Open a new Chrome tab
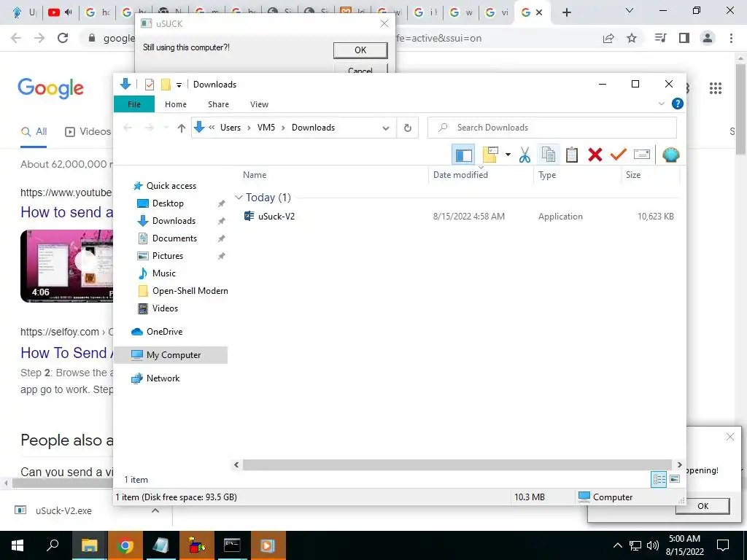747x560 pixels. pyautogui.click(x=566, y=12)
